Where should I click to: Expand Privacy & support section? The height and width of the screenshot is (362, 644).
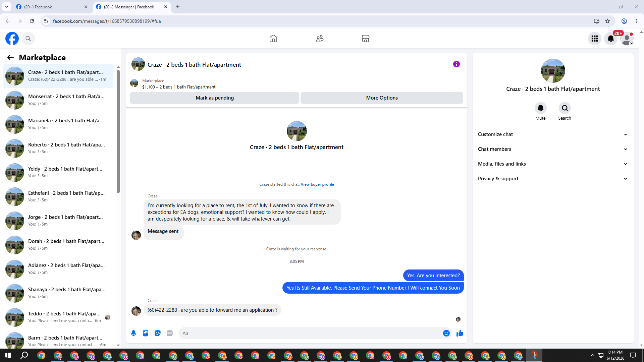point(553,179)
